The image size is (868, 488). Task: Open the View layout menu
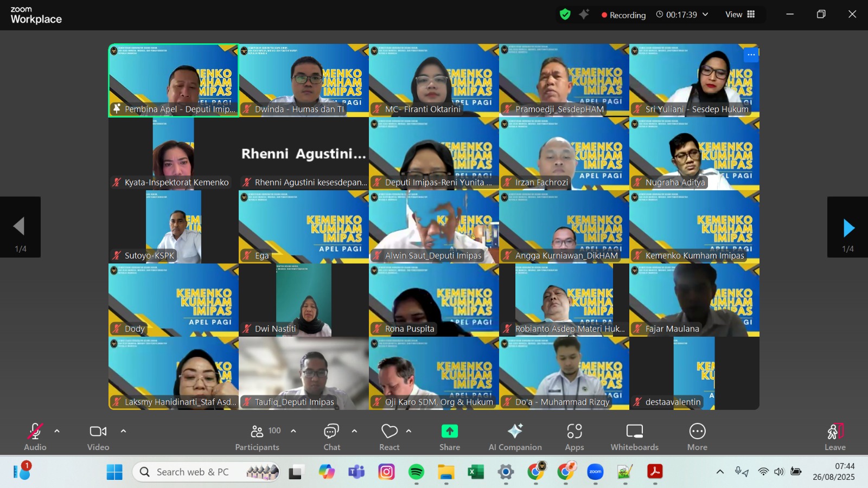point(740,15)
